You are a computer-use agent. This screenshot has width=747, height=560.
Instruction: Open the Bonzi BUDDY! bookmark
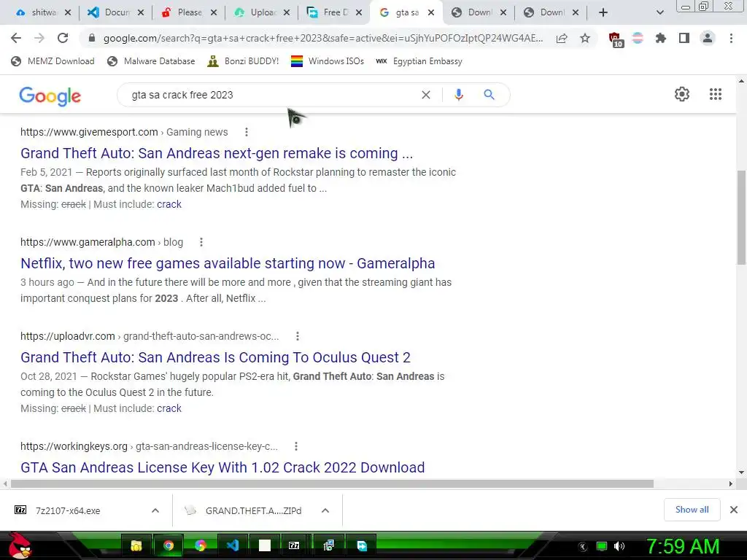[x=244, y=61]
